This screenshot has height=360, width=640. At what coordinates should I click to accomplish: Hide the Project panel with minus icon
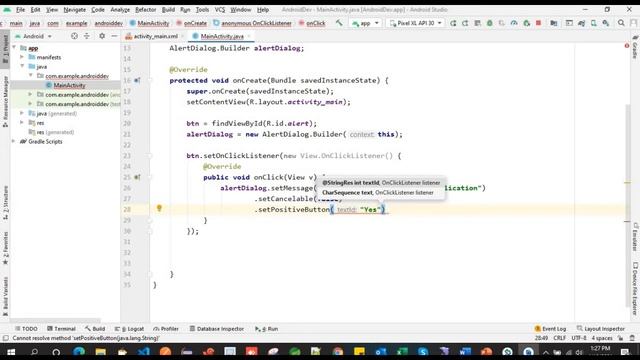[x=114, y=36]
